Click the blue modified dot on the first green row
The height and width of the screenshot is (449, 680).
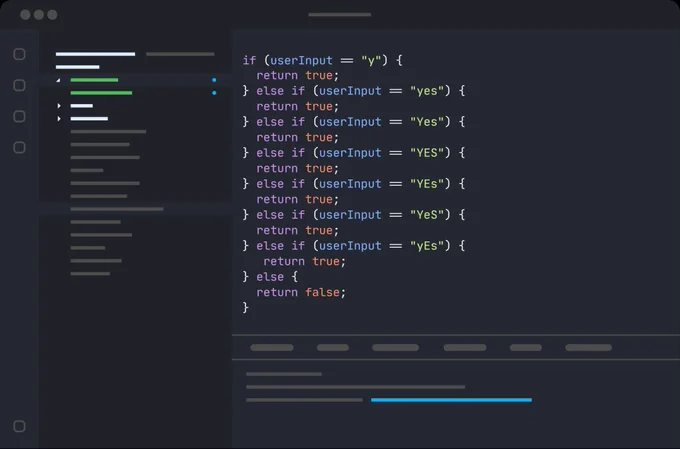pos(214,80)
